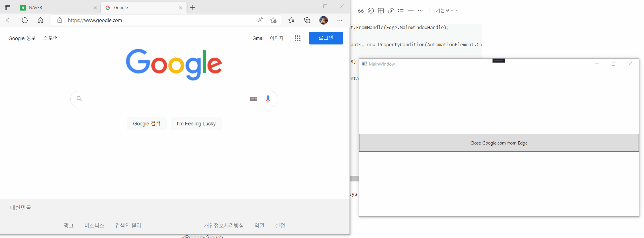Open a new tab with the plus icon

193,8
